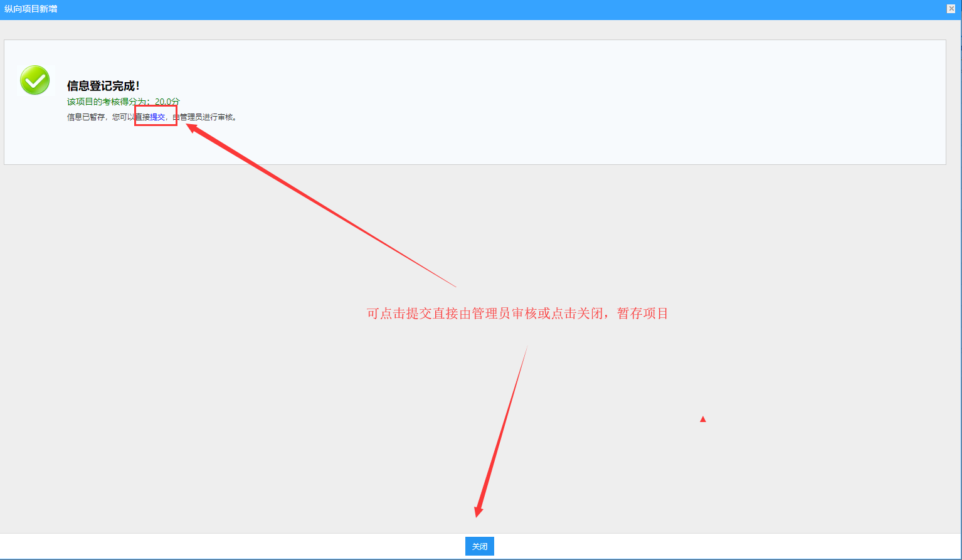The height and width of the screenshot is (560, 962).
Task: Click the green checkmark success icon
Action: click(35, 80)
